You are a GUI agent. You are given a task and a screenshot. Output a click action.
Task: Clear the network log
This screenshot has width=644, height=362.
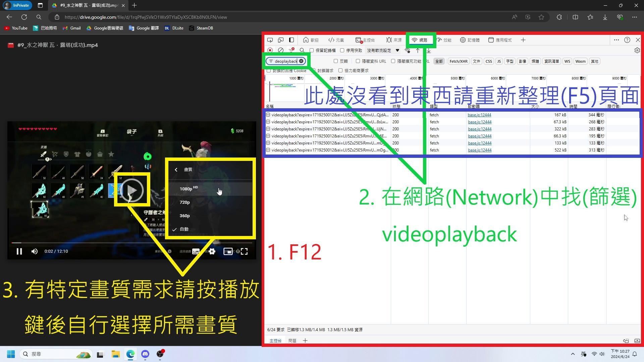pyautogui.click(x=281, y=50)
